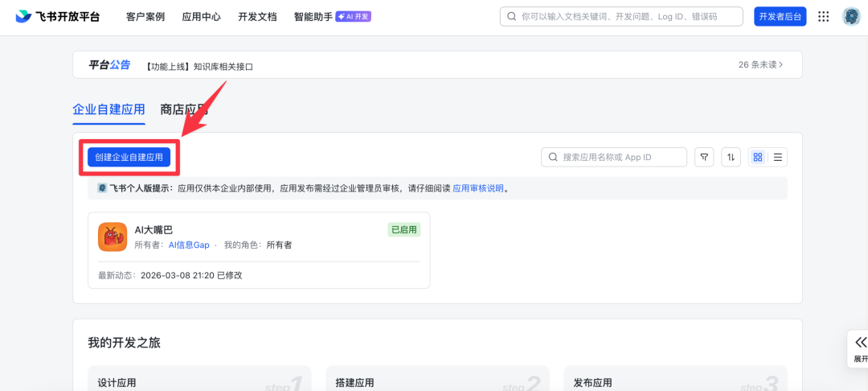Click the sort order icon

click(x=731, y=157)
